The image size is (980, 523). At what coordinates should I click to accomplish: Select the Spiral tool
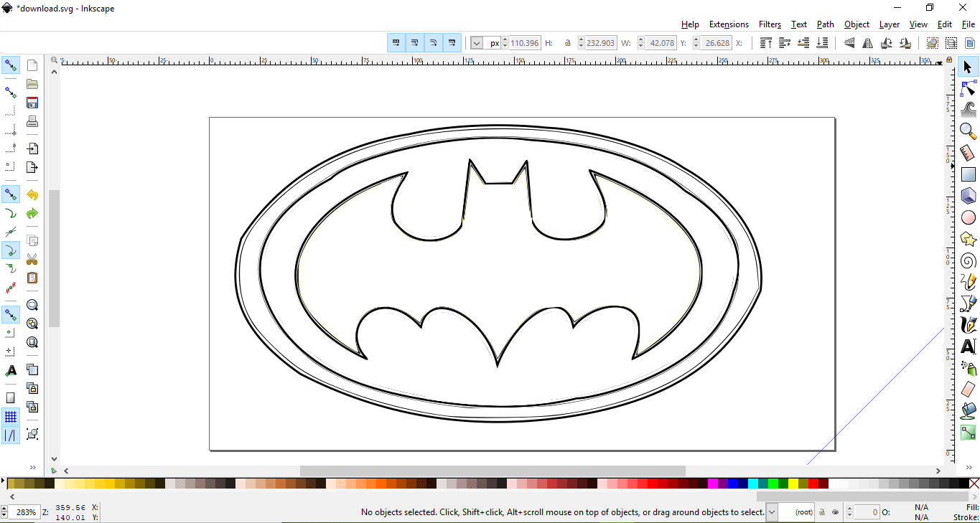tap(968, 260)
